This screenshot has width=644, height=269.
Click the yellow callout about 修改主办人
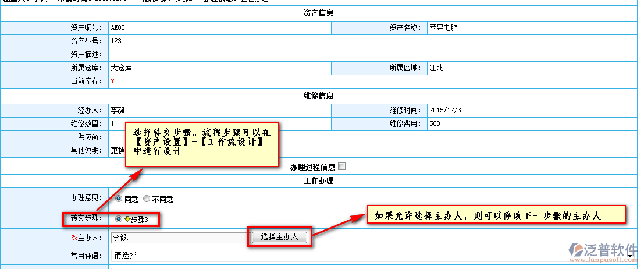[x=495, y=215]
